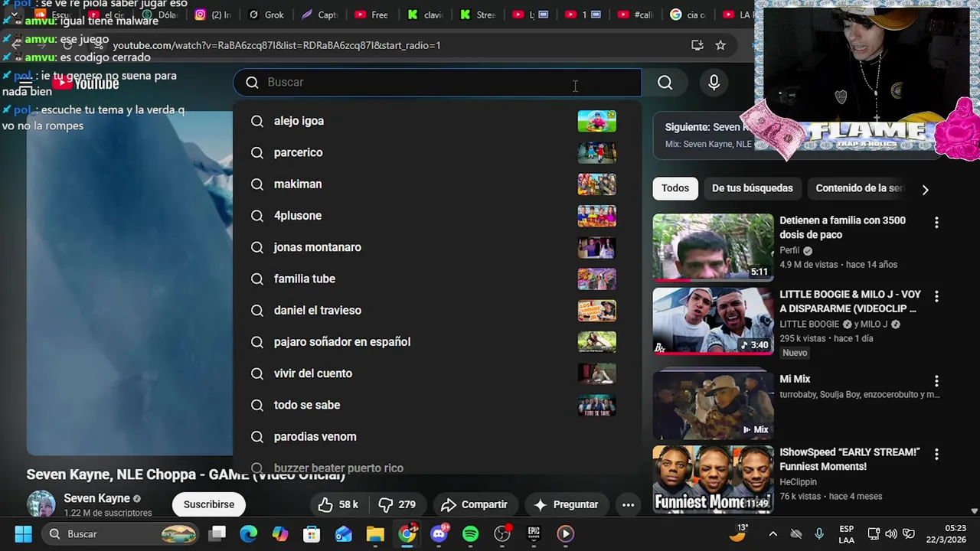Click the Windows taskbar search box
Screen dimensions: 980x551
(x=121, y=533)
